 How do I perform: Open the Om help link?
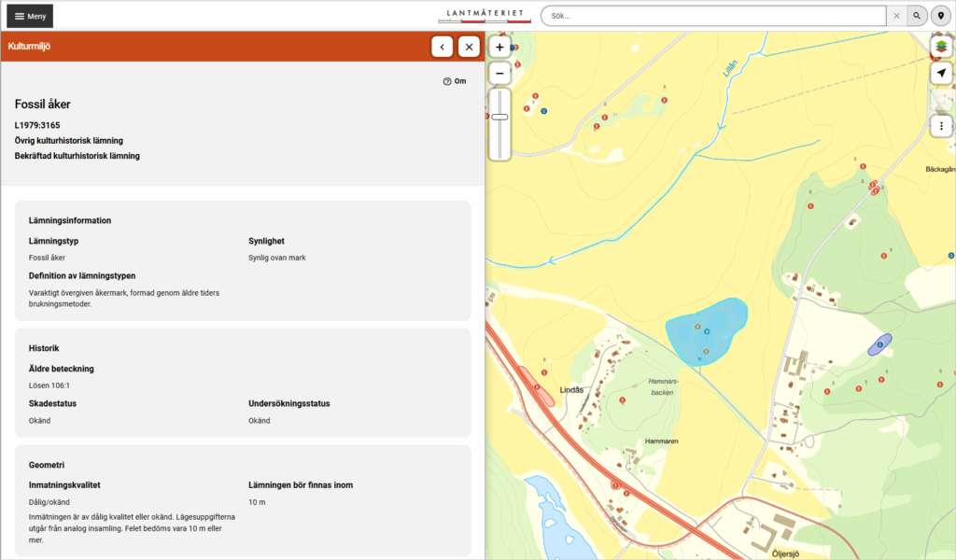[x=455, y=81]
